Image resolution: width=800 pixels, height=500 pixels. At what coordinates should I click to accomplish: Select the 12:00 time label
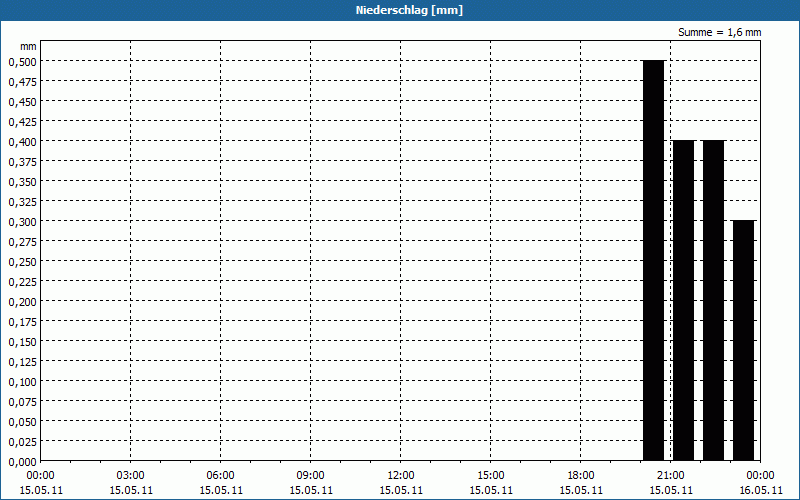tap(401, 476)
